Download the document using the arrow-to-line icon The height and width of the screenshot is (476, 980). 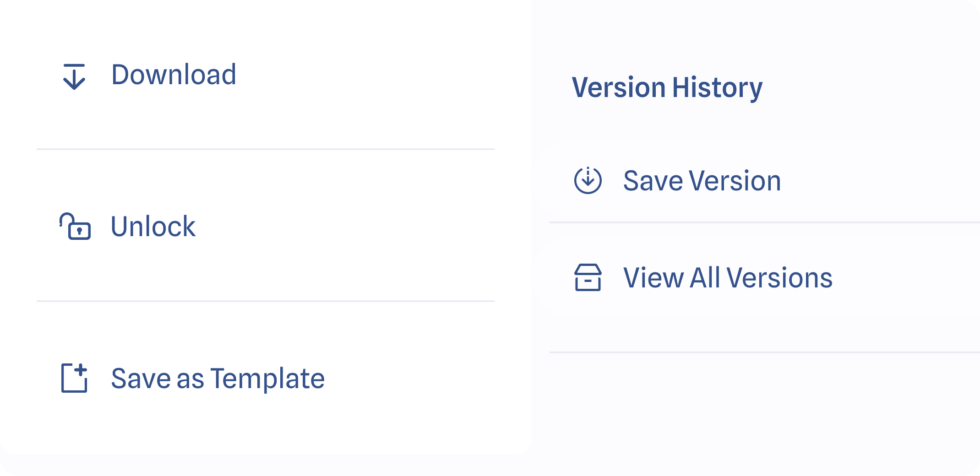tap(74, 76)
